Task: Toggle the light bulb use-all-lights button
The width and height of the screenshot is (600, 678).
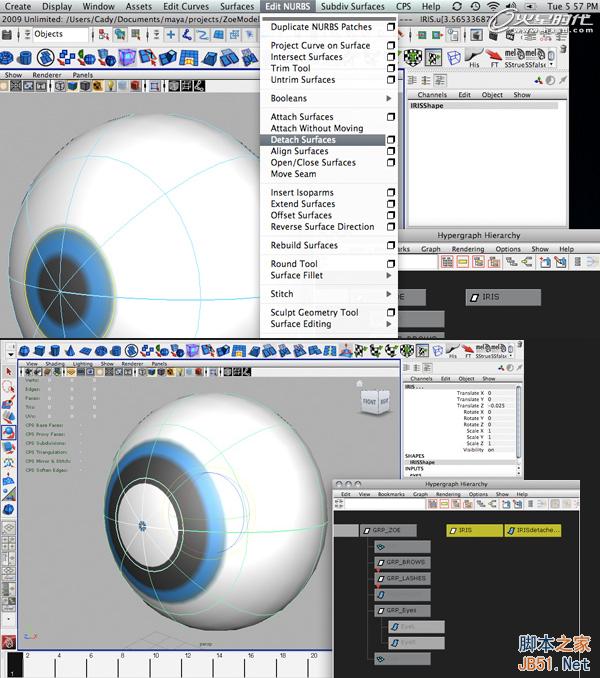Action: [111, 86]
